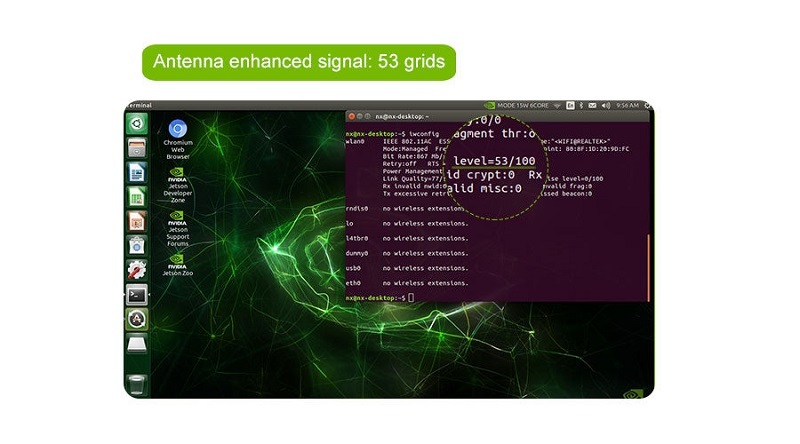Click 'Power Management' line in terminal
Viewport: 800px width, 444px height.
click(413, 171)
